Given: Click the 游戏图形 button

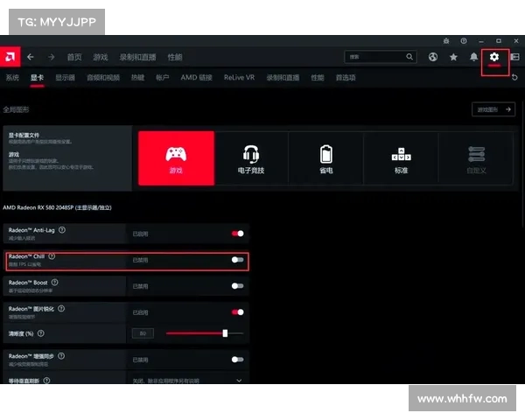Looking at the screenshot, I should coord(493,109).
